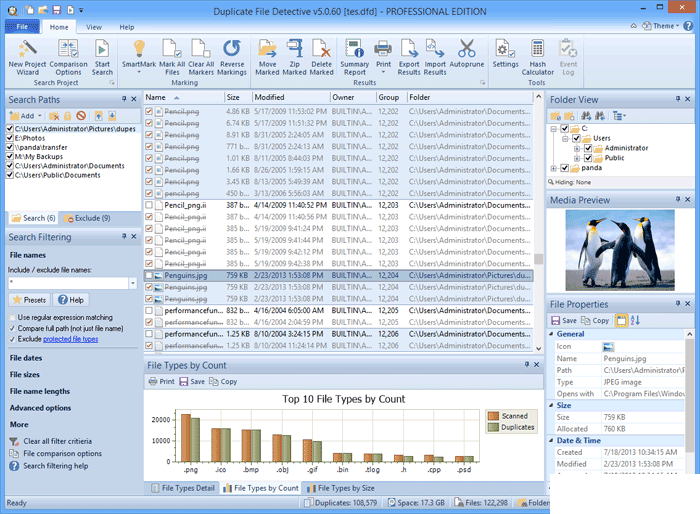Image resolution: width=700 pixels, height=514 pixels.
Task: Click the help icon in title bar corner
Action: tap(688, 26)
